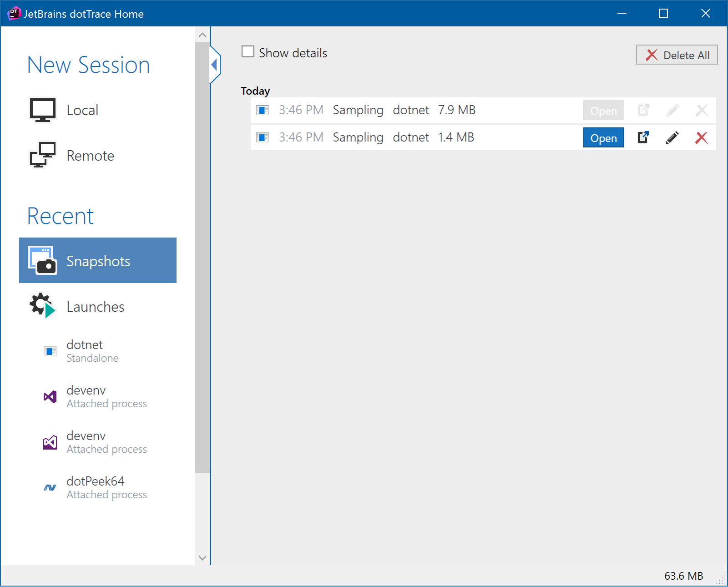The width and height of the screenshot is (728, 587).
Task: Enable the Show details checkbox
Action: click(x=248, y=51)
